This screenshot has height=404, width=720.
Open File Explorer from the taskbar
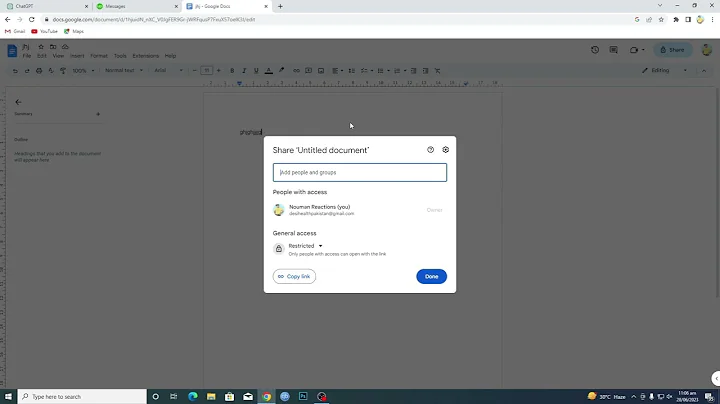[x=211, y=396]
